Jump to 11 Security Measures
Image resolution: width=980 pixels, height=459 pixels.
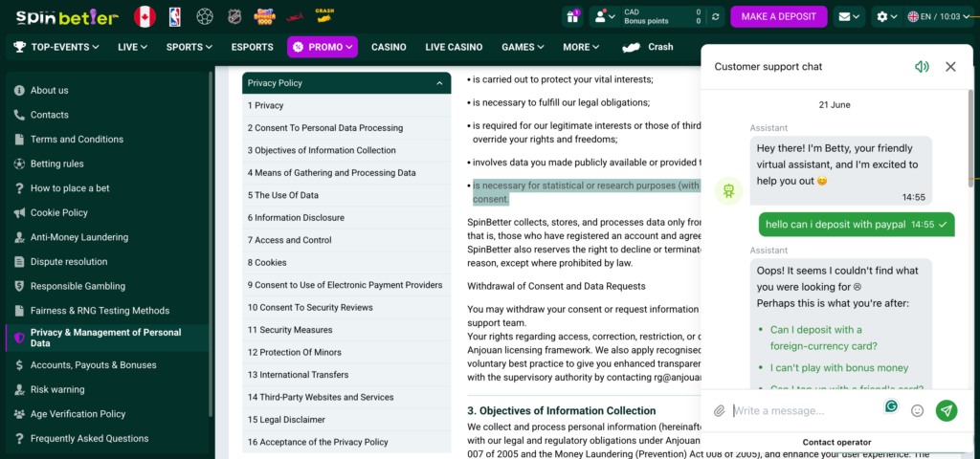346,330
